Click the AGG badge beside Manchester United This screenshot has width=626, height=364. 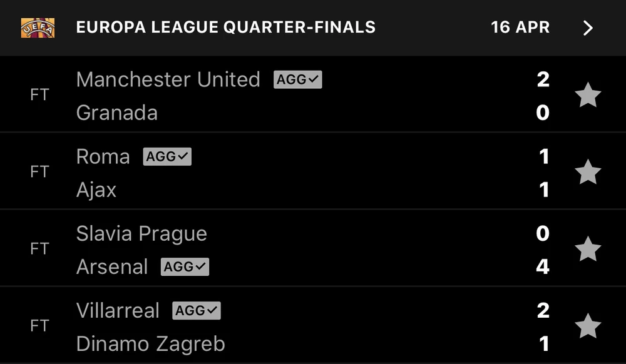pyautogui.click(x=297, y=79)
